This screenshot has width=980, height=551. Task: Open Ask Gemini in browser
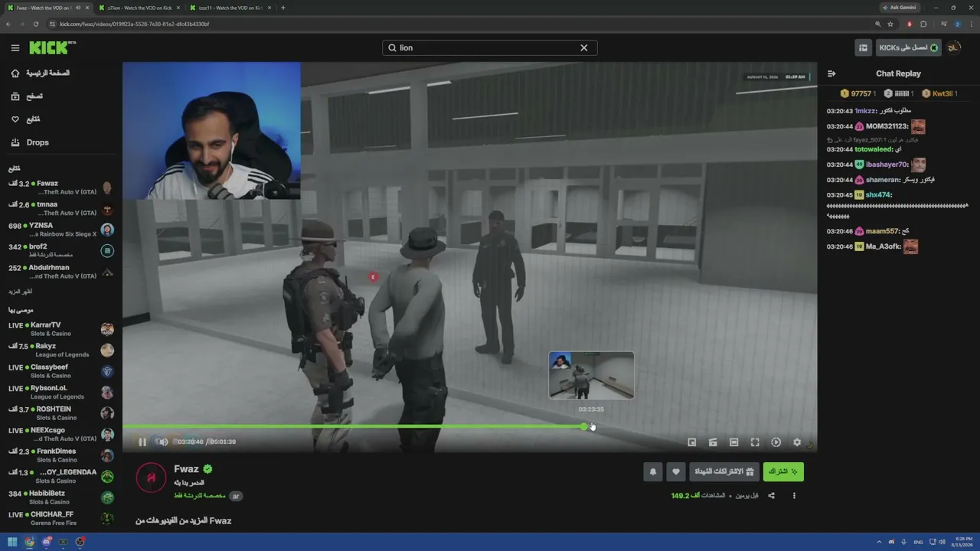(x=899, y=8)
